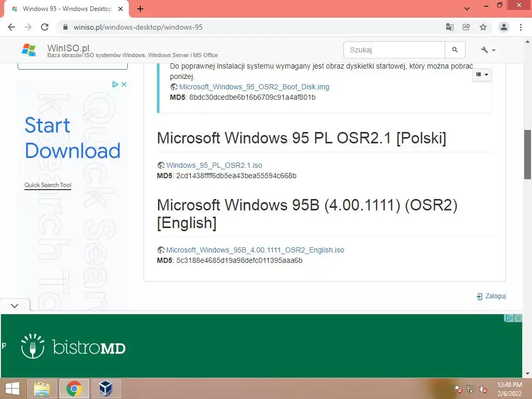Click the Start Download ad text
532x399 pixels.
pyautogui.click(x=72, y=138)
